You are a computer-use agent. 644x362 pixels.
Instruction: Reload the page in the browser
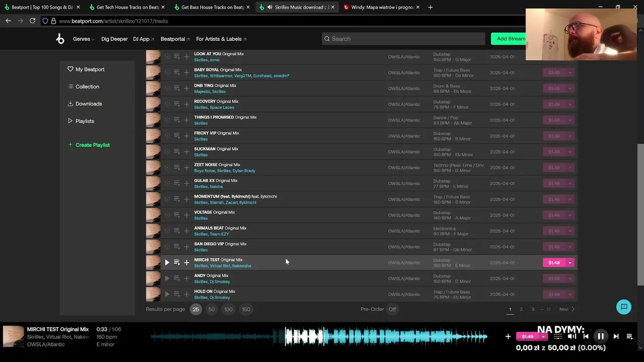tap(32, 21)
